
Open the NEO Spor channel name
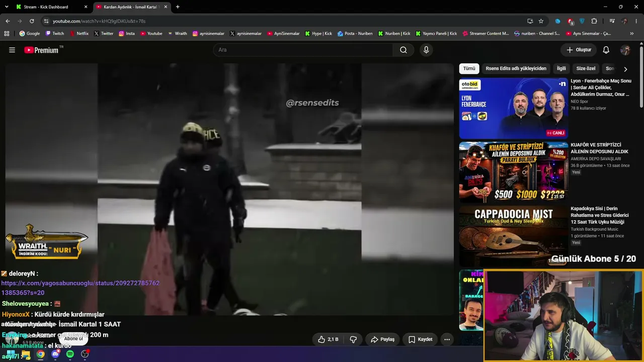(x=579, y=102)
